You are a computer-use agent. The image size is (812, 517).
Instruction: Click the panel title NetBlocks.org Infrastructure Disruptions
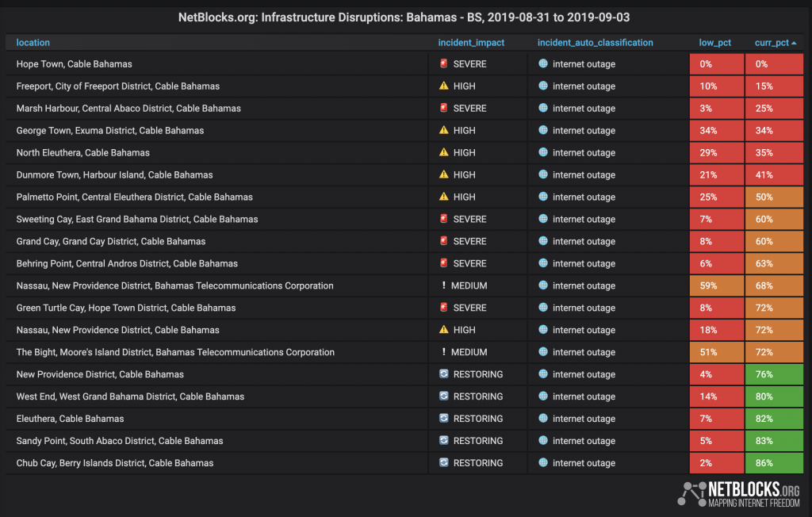pos(404,17)
